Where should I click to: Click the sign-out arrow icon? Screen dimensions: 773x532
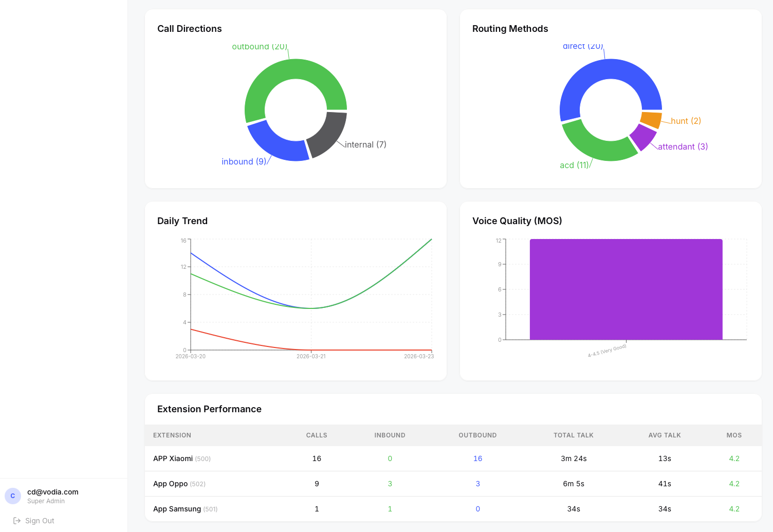point(17,521)
